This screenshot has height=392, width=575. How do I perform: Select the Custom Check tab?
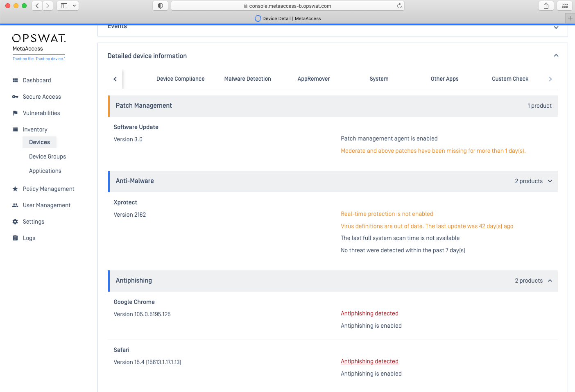coord(510,79)
